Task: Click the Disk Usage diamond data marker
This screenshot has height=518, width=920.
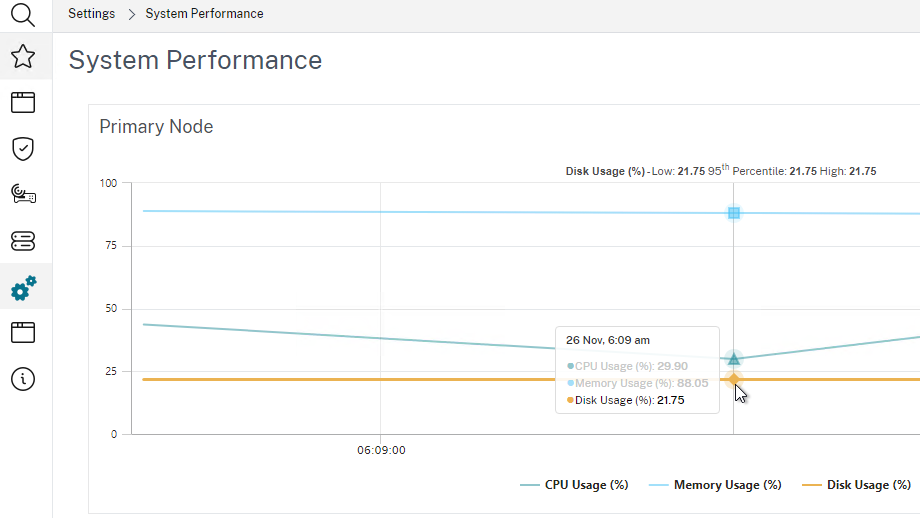Action: click(734, 379)
